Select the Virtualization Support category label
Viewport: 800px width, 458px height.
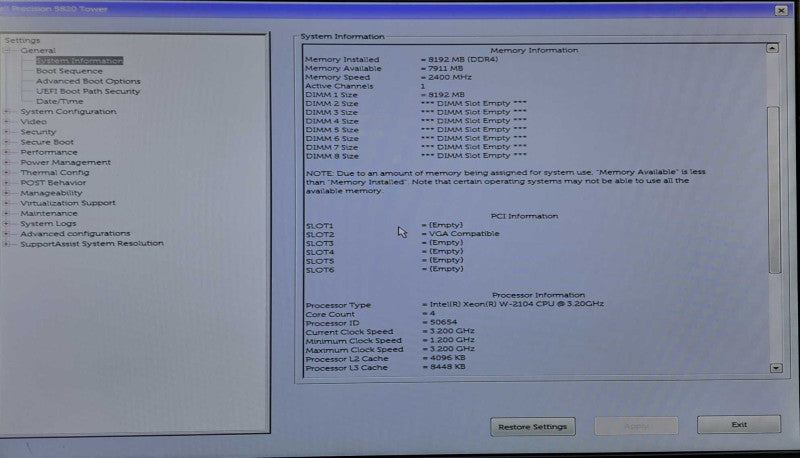[x=68, y=203]
